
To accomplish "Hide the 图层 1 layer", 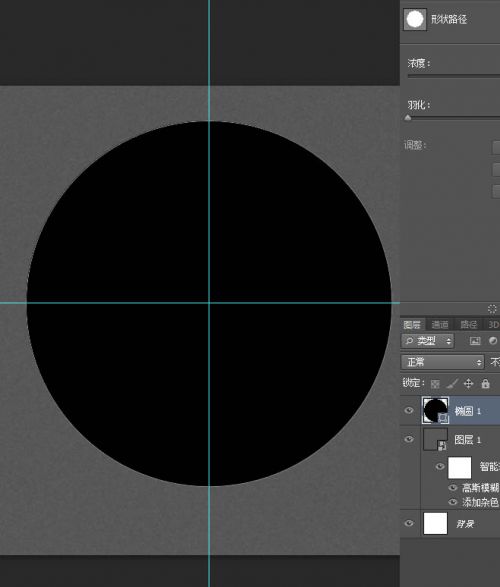I will pos(409,439).
